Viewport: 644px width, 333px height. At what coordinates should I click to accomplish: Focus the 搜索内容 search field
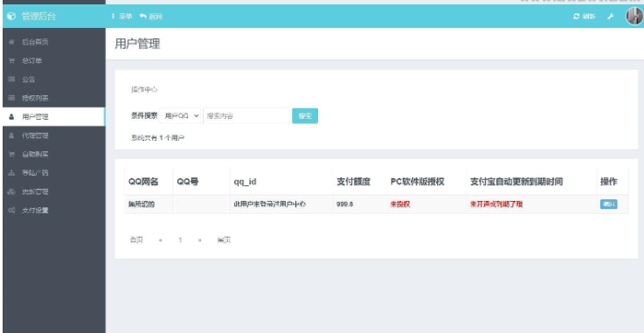246,115
